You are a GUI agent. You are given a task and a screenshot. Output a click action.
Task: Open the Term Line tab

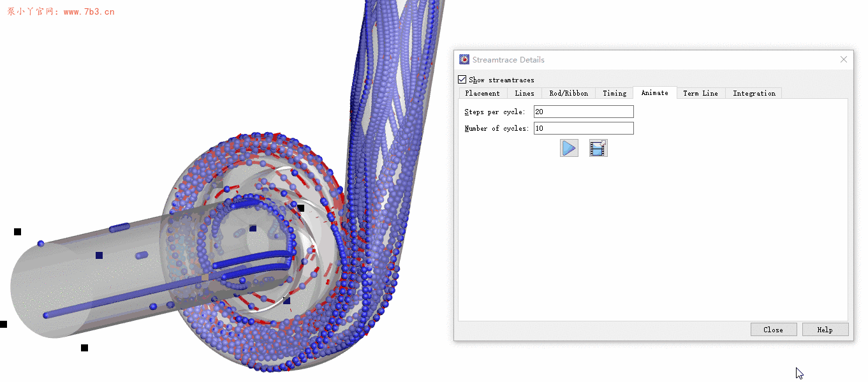[x=700, y=93]
